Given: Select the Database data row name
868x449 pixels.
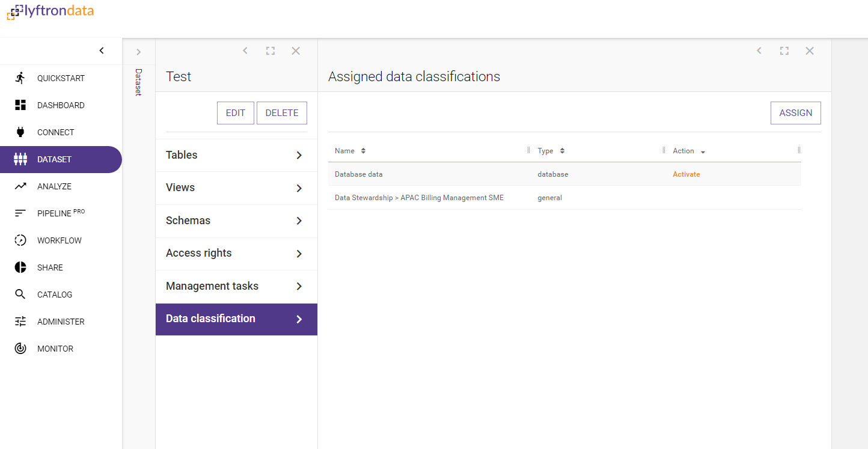Looking at the screenshot, I should 358,174.
